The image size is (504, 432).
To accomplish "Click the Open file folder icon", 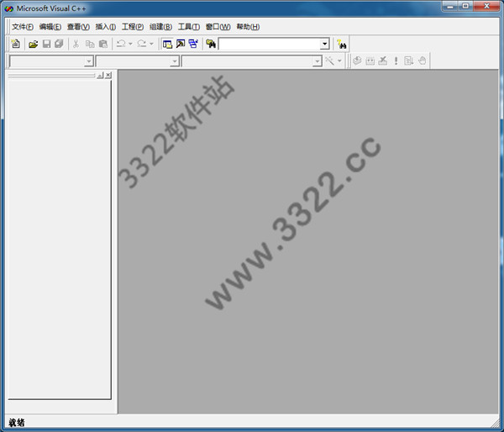I will click(33, 44).
